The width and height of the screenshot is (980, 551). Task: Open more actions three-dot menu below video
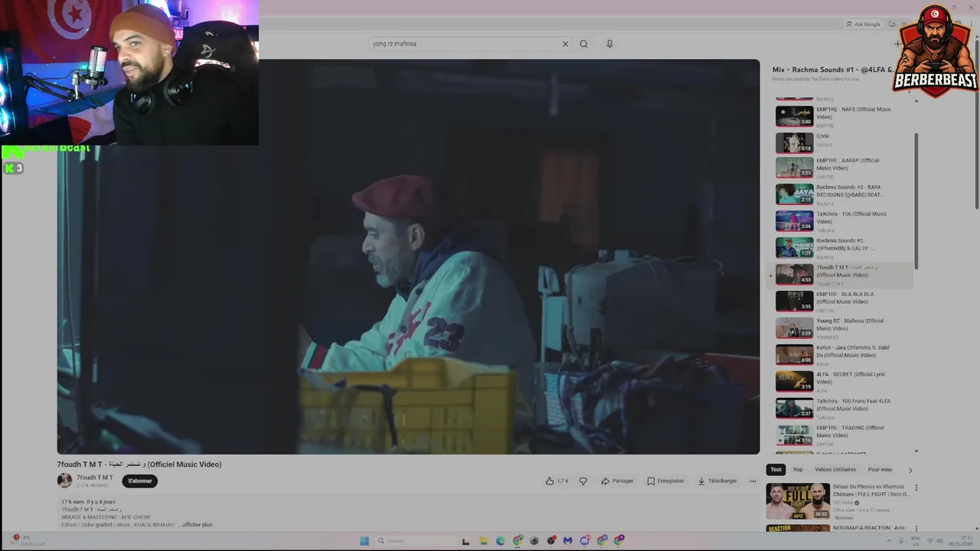click(753, 481)
